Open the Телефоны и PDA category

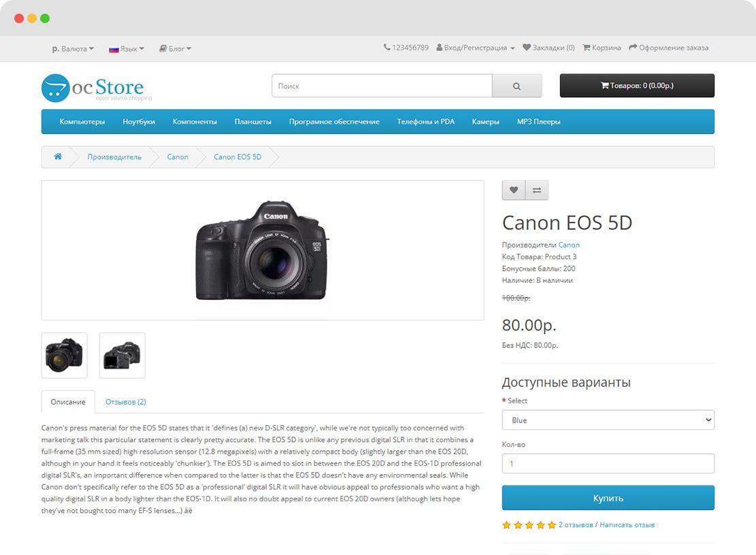(426, 121)
